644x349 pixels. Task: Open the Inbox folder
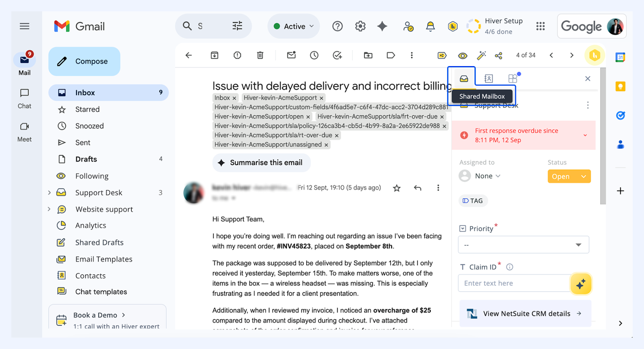pos(109,93)
